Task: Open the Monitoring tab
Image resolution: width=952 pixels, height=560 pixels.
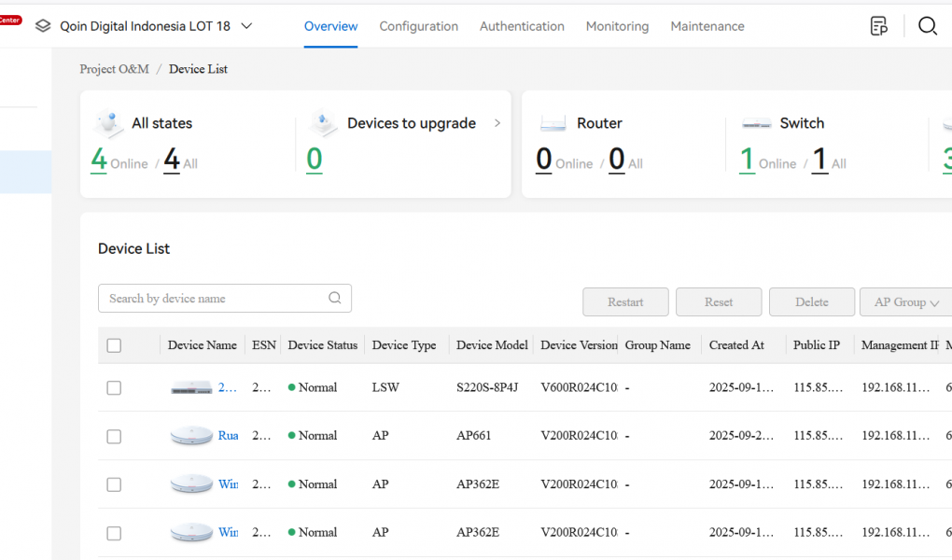Action: [617, 26]
